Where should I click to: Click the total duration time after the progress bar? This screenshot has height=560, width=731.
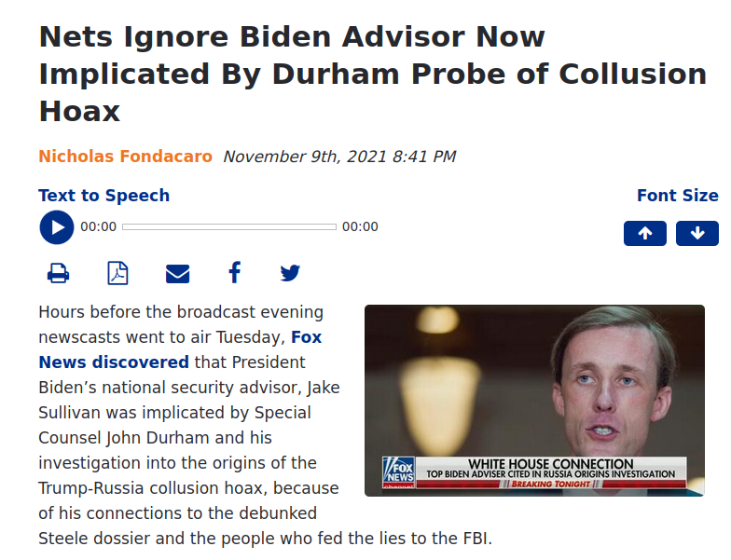pyautogui.click(x=360, y=227)
